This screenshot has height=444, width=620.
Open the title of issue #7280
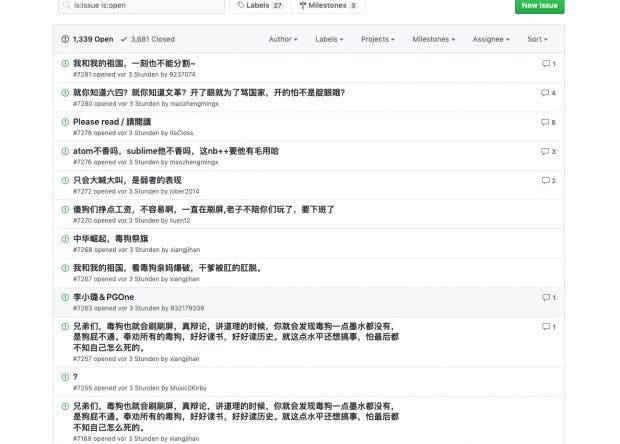[209, 93]
